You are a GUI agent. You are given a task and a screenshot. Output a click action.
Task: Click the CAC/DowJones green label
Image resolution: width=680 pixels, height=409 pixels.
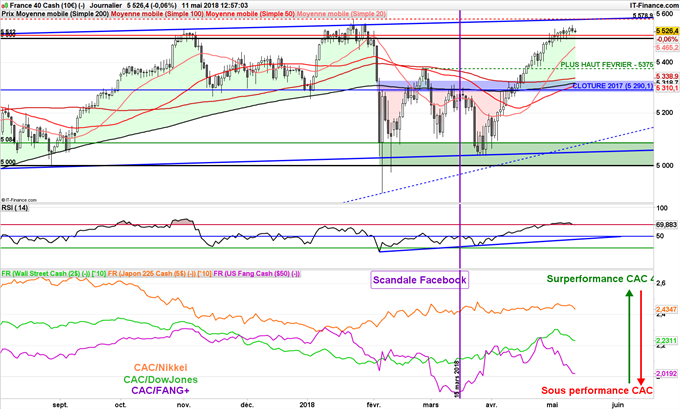pos(160,380)
